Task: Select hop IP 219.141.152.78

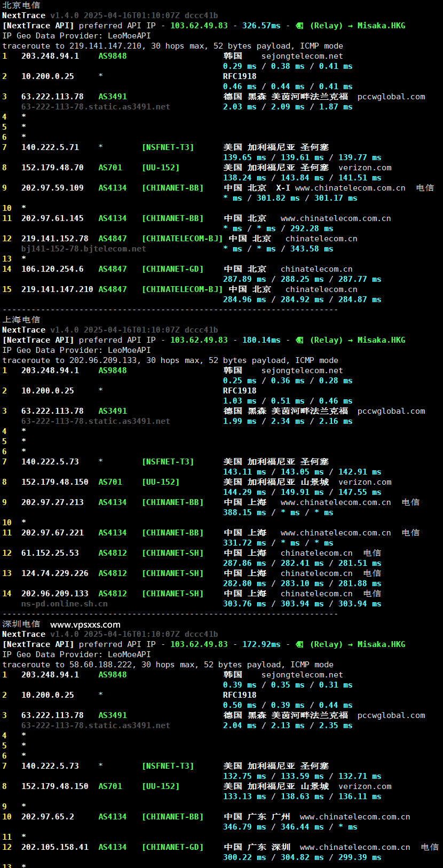Action: click(55, 239)
